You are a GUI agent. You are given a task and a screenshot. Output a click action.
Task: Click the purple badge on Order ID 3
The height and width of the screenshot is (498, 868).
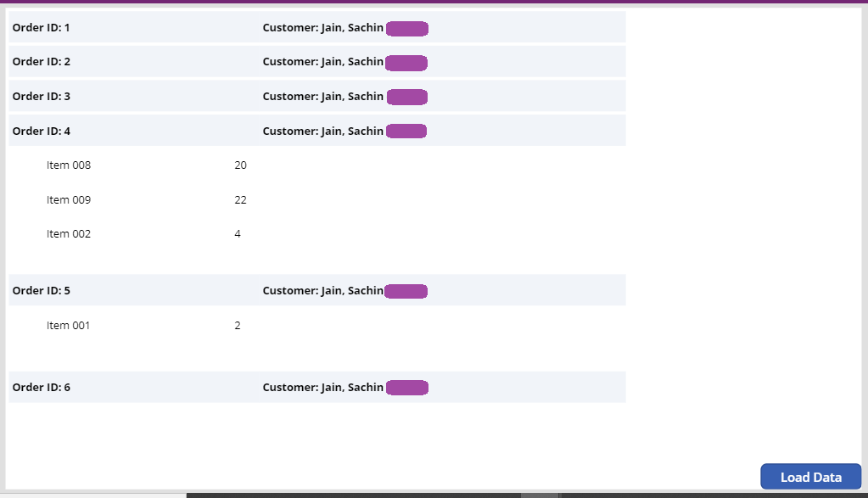coord(406,96)
